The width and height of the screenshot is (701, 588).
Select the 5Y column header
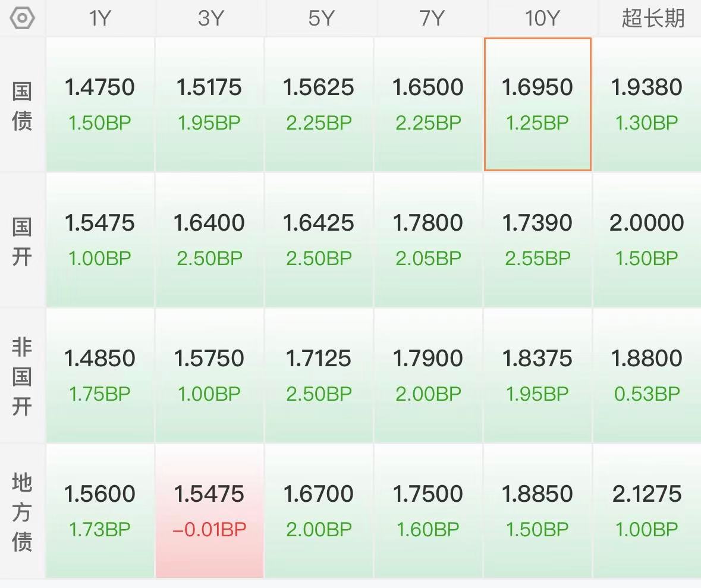click(x=321, y=18)
